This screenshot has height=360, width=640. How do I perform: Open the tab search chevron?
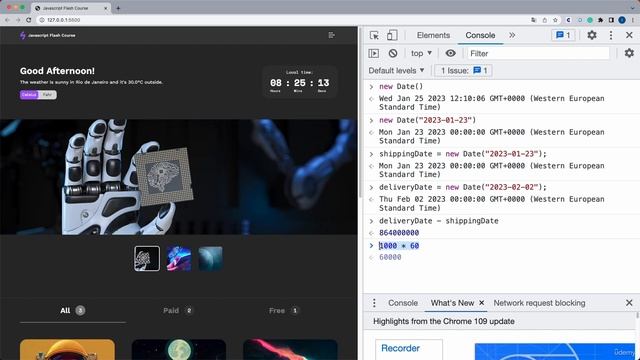(x=633, y=7)
